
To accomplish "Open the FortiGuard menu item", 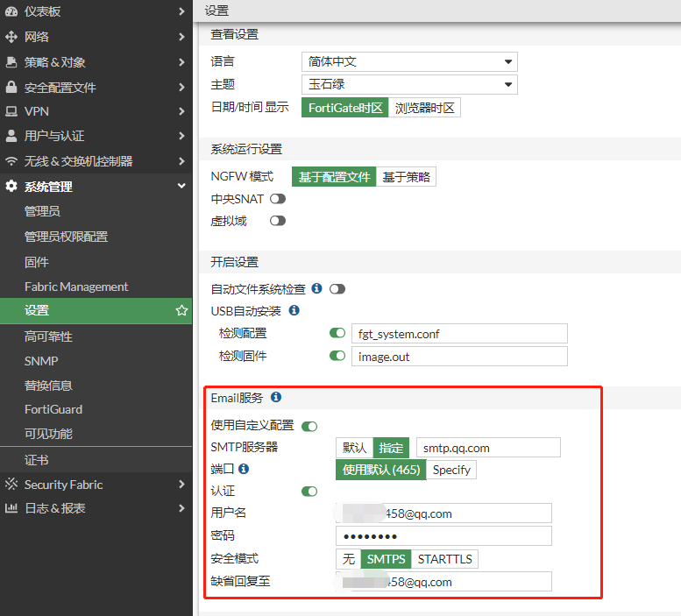I will click(x=53, y=409).
